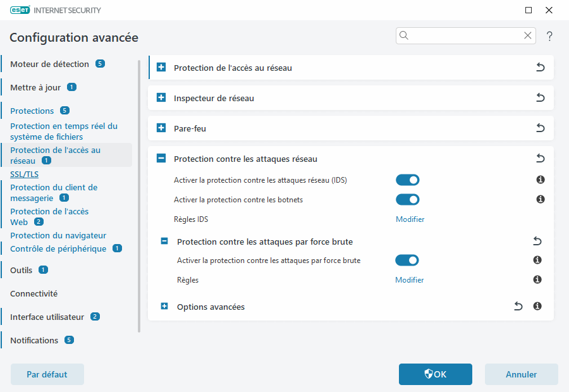Select Moteur de détection in the sidebar
Viewport: 569px width, 392px height.
(47, 64)
